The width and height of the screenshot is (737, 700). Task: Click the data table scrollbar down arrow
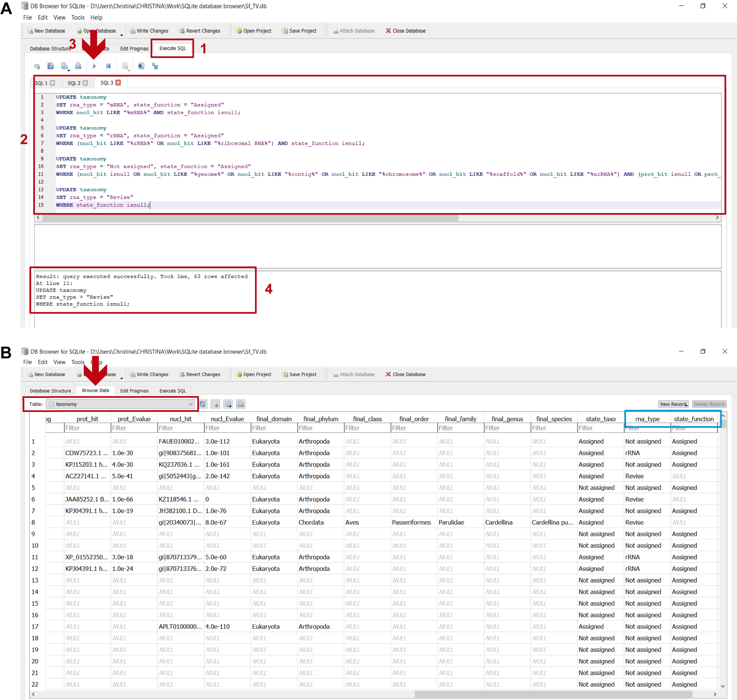click(x=723, y=686)
